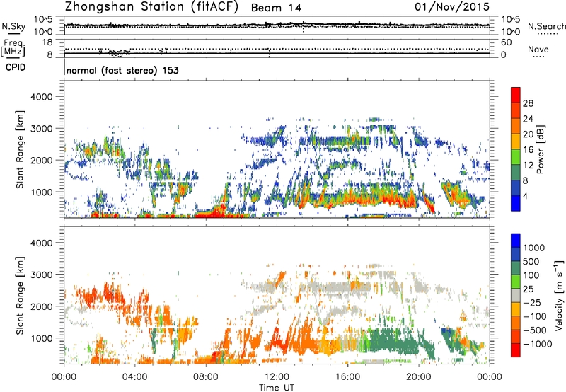Viewport: 566px width, 392px height.
Task: Select the '08:00' time tick label
Action: click(206, 377)
